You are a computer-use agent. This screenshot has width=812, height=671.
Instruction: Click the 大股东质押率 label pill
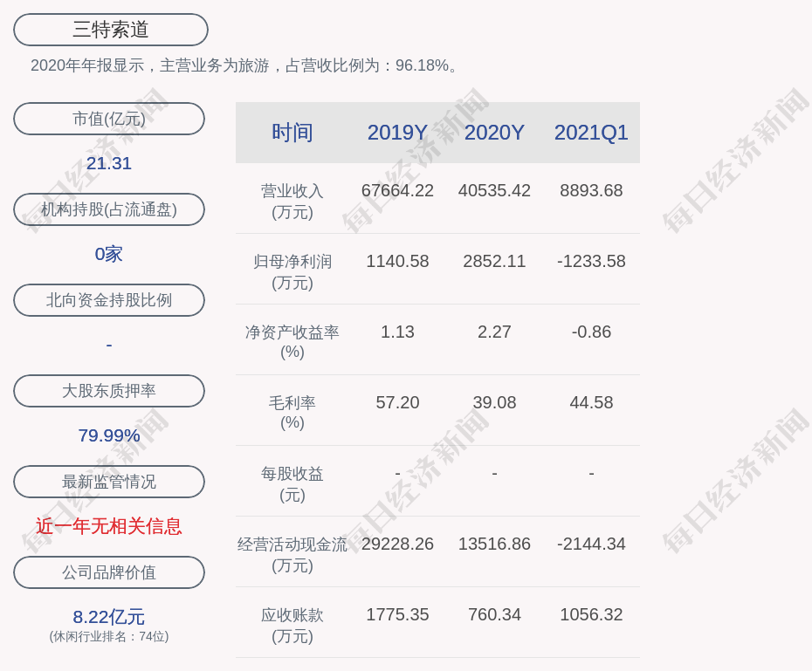pyautogui.click(x=109, y=391)
